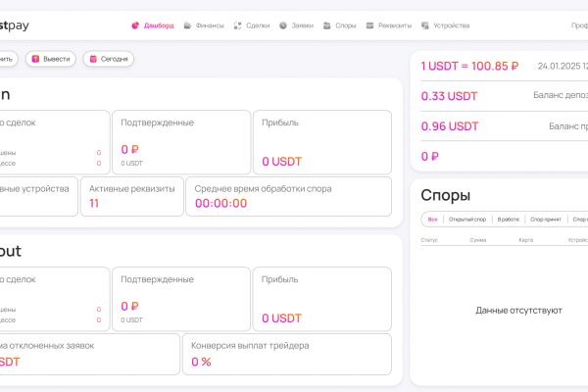Open the Споры nav icon in top bar
The height and width of the screenshot is (392, 588).
click(327, 25)
